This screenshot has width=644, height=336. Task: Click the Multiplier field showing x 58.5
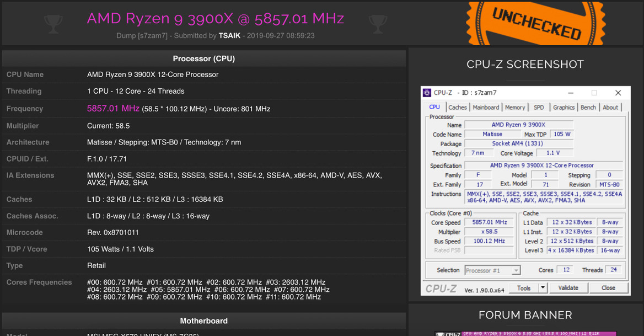489,232
